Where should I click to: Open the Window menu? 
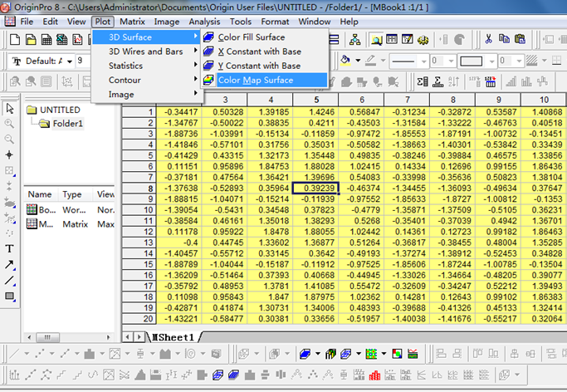[x=315, y=22]
